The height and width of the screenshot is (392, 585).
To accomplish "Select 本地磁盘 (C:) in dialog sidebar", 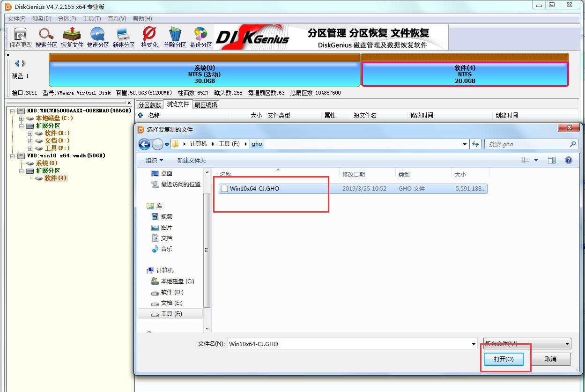I will (173, 281).
